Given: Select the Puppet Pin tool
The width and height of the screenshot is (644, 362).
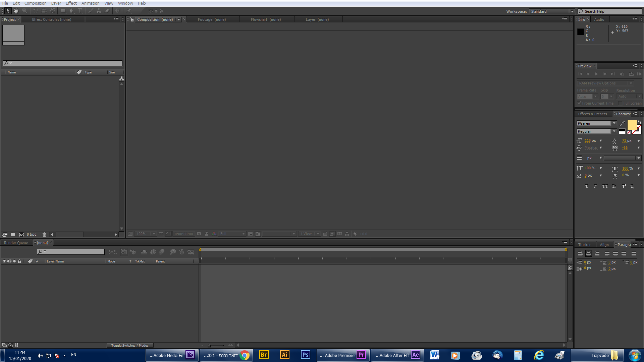Looking at the screenshot, I should click(129, 11).
